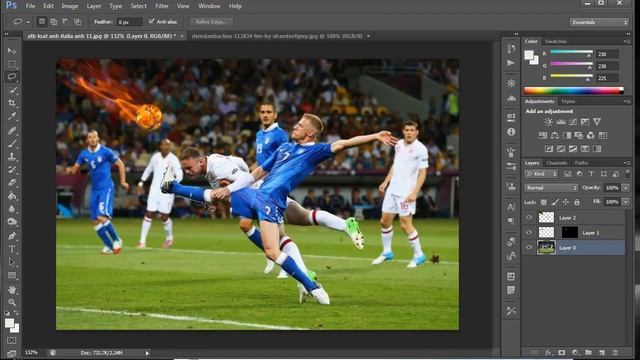
Task: Open the Fill slider dropdown arrow
Action: tap(625, 202)
